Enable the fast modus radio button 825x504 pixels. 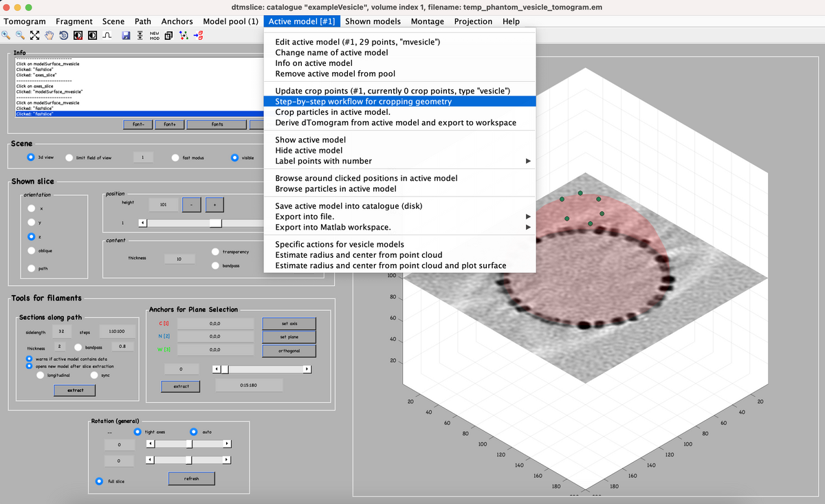click(x=176, y=157)
